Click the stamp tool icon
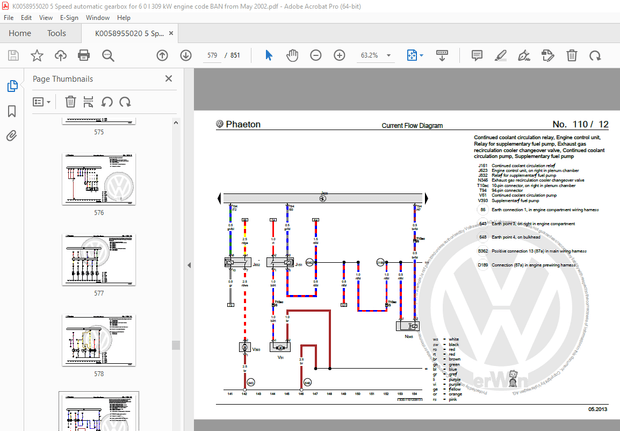Viewport: 620px width, 431px height. [548, 55]
